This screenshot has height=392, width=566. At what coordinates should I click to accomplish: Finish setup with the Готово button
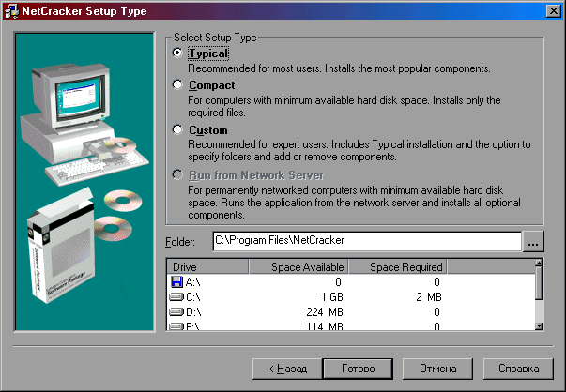pyautogui.click(x=358, y=369)
